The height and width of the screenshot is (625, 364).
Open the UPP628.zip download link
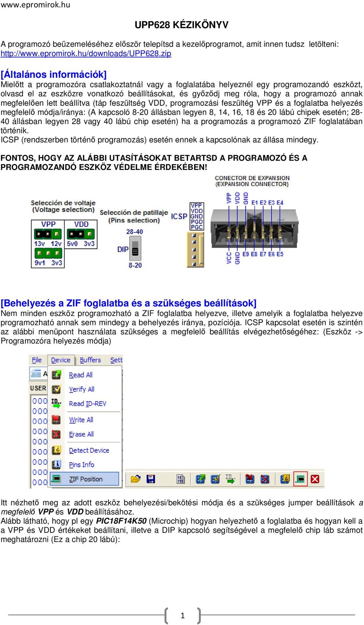(86, 53)
